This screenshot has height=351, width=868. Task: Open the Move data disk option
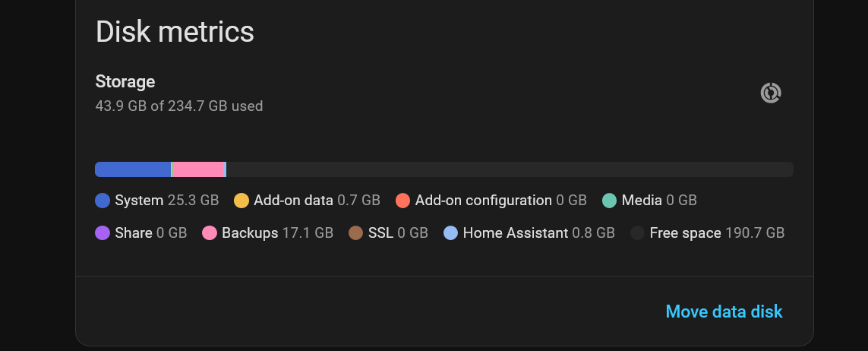[x=724, y=311]
